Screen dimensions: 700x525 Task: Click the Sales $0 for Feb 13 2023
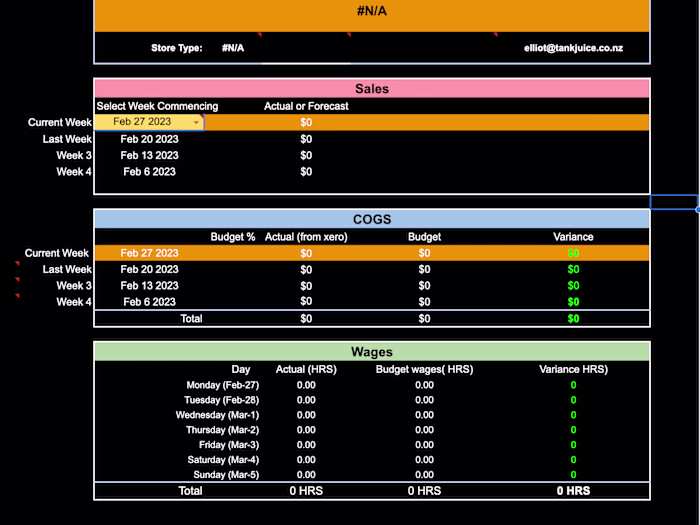point(306,155)
